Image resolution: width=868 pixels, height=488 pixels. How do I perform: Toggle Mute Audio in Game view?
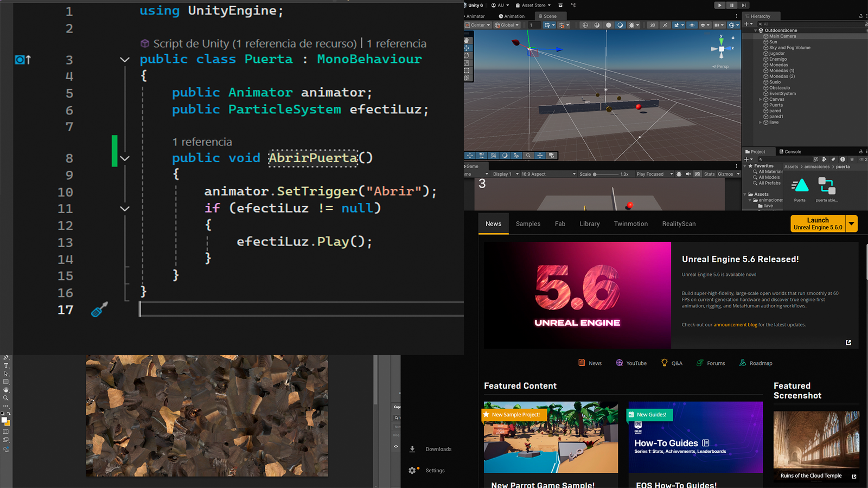click(x=688, y=174)
